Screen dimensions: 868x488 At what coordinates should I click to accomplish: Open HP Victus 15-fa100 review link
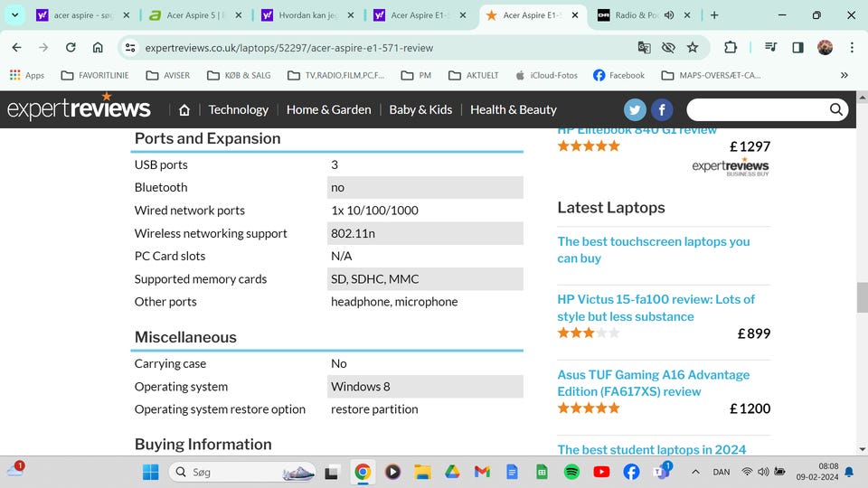pyautogui.click(x=656, y=307)
